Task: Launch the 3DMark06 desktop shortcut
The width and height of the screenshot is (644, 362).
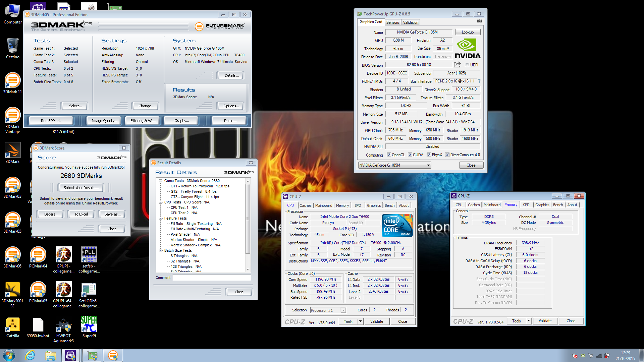Action: click(x=12, y=257)
